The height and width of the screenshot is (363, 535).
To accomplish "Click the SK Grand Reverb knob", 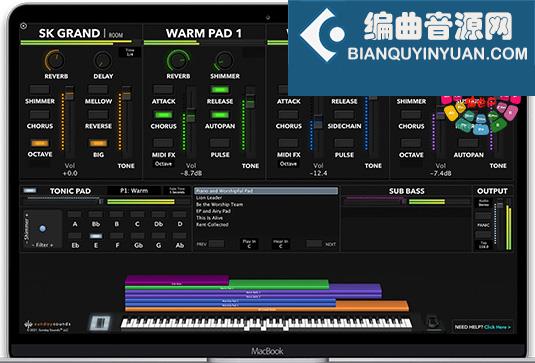I will [55, 60].
